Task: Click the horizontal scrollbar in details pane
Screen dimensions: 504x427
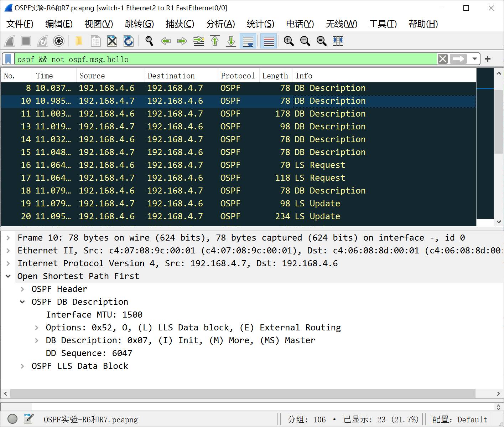Action: click(x=242, y=393)
